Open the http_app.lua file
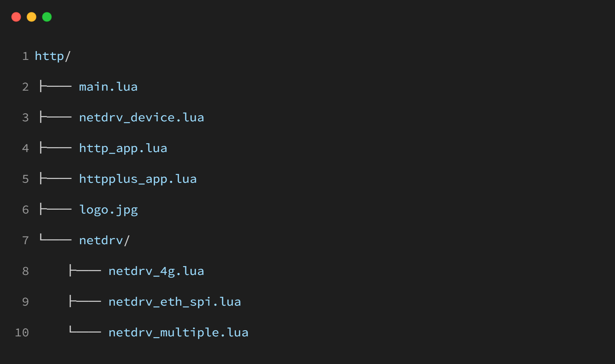Image resolution: width=615 pixels, height=364 pixels. pos(123,148)
